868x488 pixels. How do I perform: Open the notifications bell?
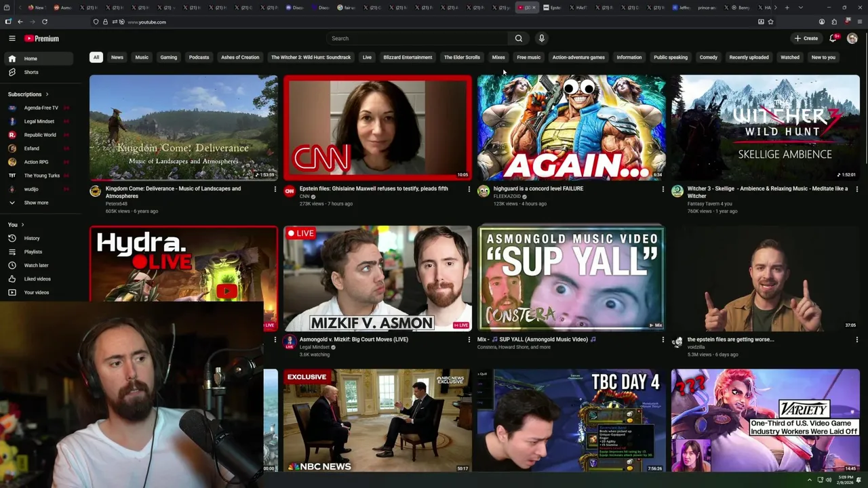click(x=833, y=39)
